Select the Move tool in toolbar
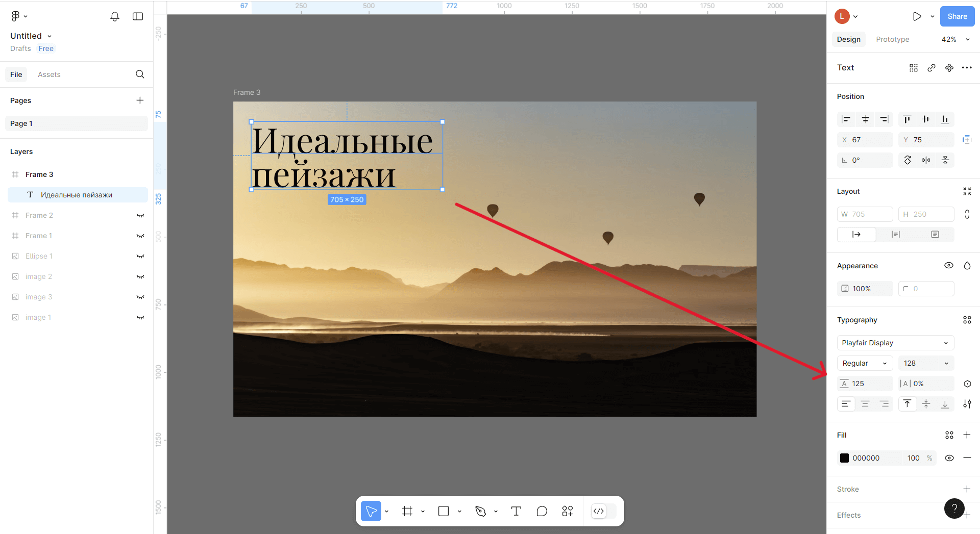 coord(371,511)
